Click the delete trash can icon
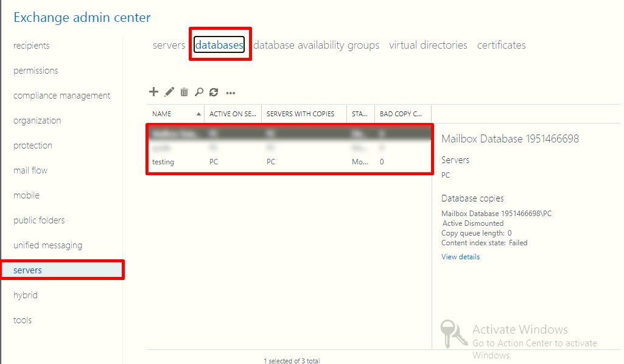 pyautogui.click(x=184, y=92)
